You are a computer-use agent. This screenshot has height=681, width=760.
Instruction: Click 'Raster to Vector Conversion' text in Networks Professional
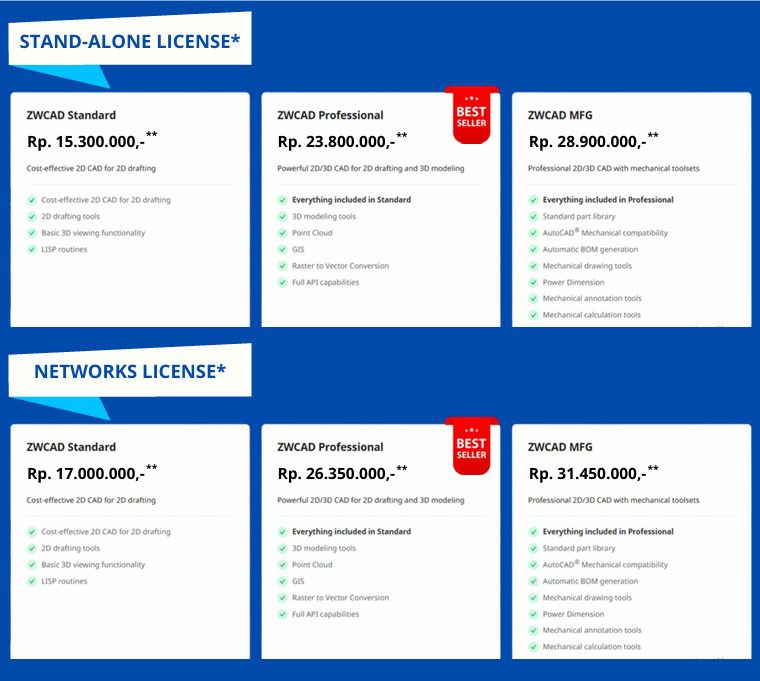click(340, 598)
